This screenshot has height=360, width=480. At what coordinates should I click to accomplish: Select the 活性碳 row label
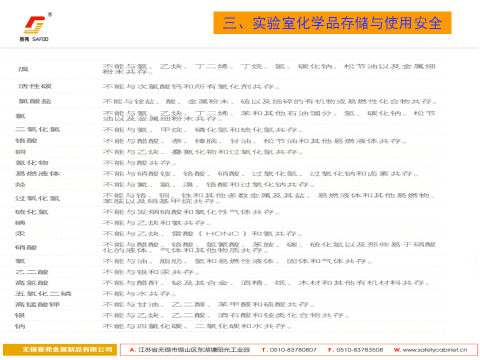35,86
